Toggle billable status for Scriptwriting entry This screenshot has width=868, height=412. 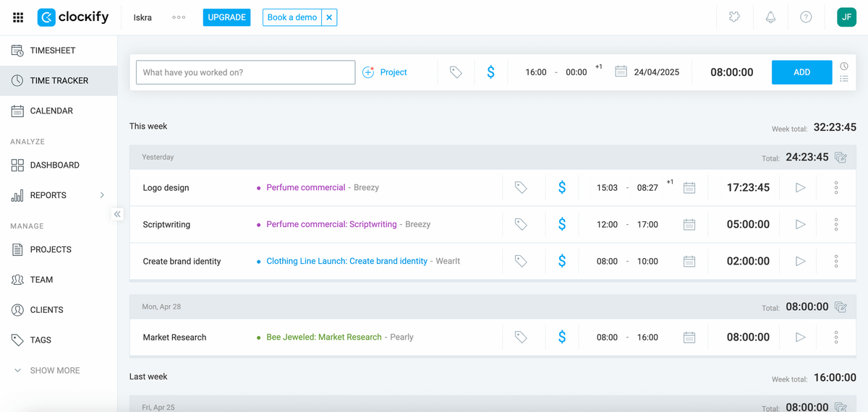click(562, 224)
